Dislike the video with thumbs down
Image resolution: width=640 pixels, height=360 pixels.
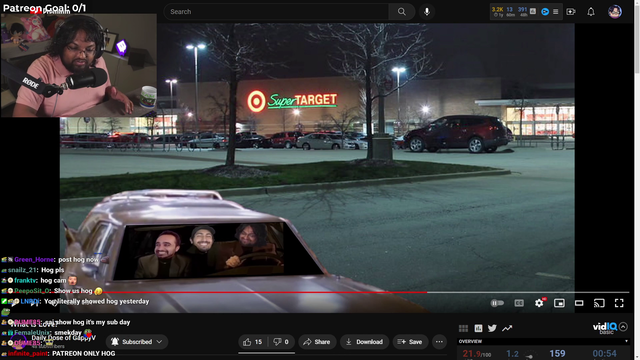pyautogui.click(x=281, y=342)
